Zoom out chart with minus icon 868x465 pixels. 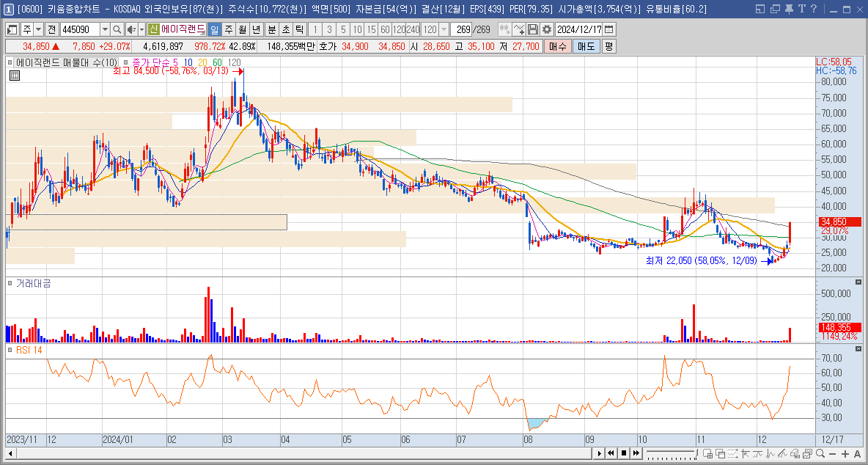833,454
